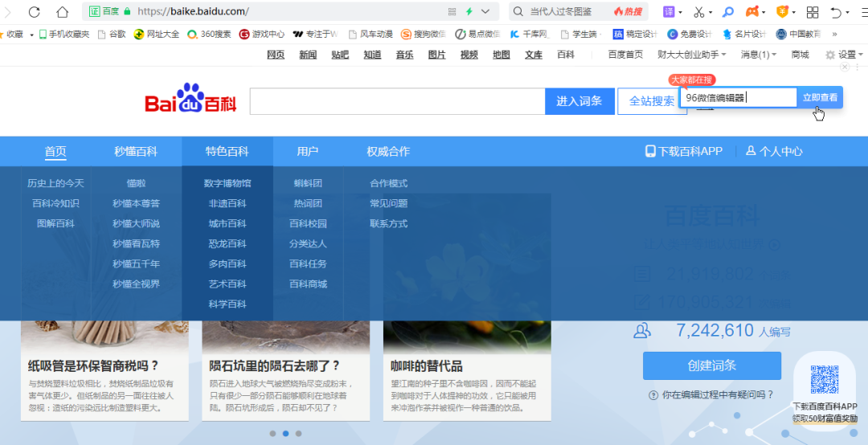Open dropdown arrow beside game controller icon
Screen dimensions: 868x445
[764, 12]
